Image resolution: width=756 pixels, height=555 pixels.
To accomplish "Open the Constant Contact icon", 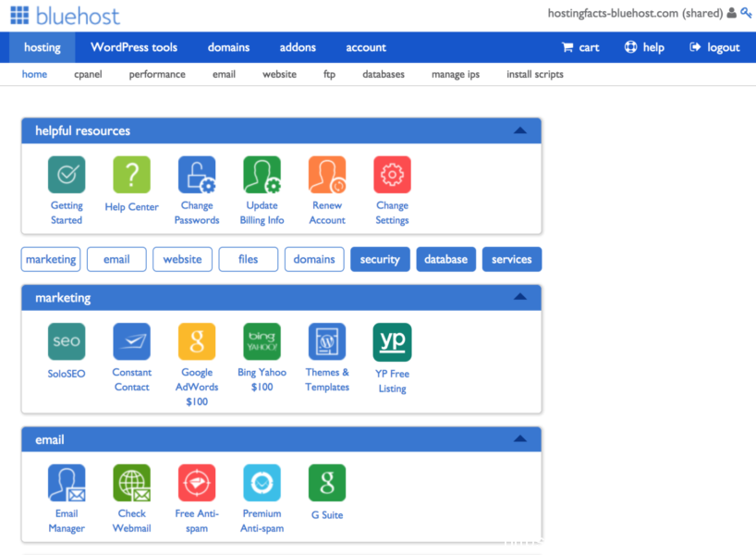I will click(x=131, y=341).
